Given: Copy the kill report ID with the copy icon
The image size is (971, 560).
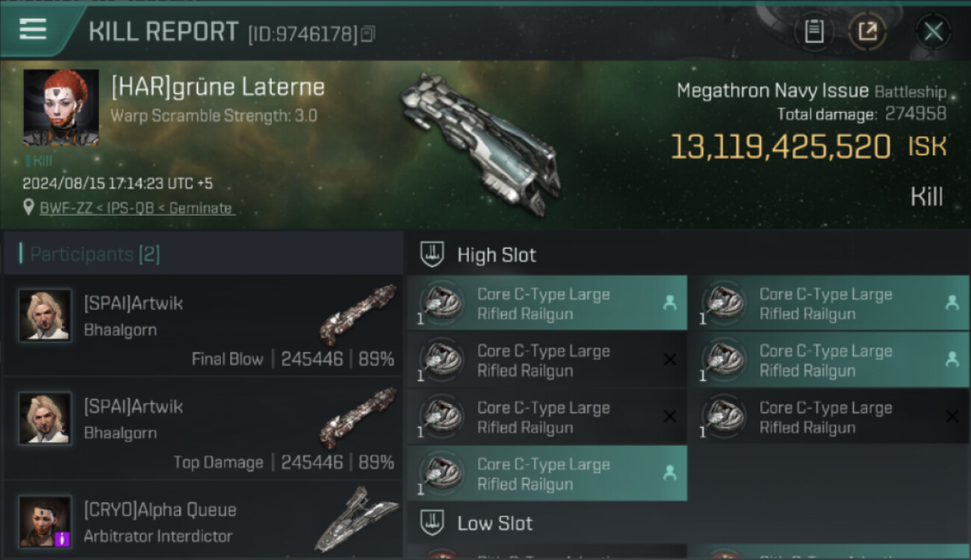Looking at the screenshot, I should pos(367,34).
